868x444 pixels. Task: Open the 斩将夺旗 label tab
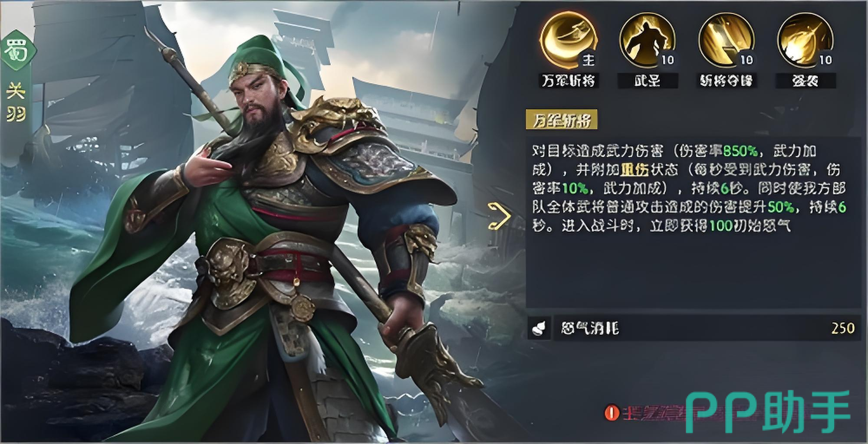click(x=727, y=81)
